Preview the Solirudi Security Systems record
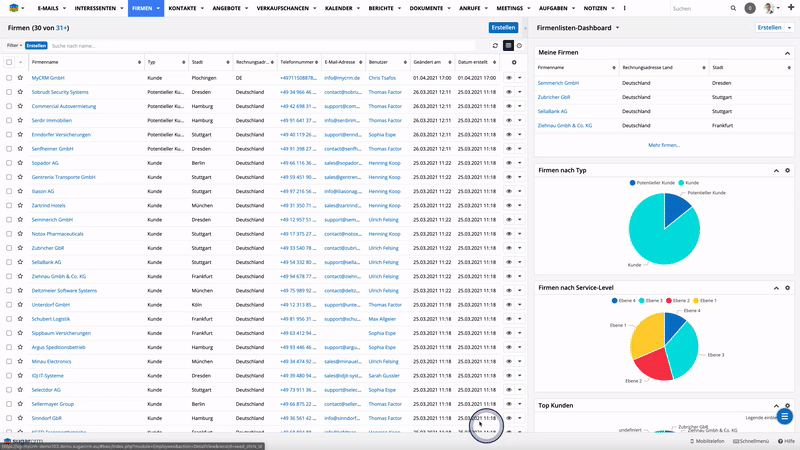The width and height of the screenshot is (800, 450). [508, 91]
